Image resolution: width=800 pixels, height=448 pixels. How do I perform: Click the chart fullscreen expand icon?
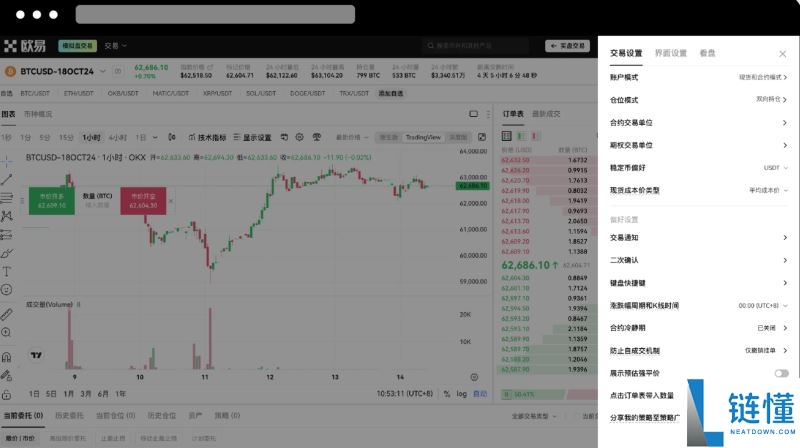tap(482, 137)
